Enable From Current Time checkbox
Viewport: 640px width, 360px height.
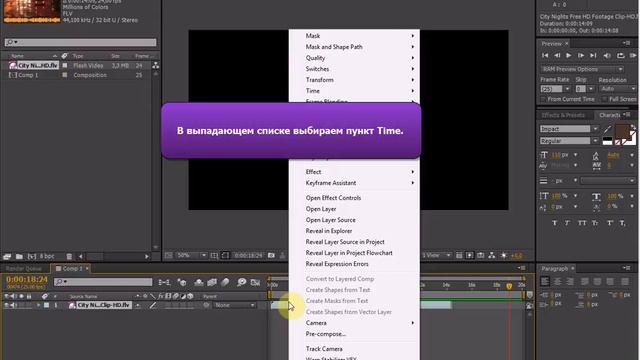pos(543,99)
